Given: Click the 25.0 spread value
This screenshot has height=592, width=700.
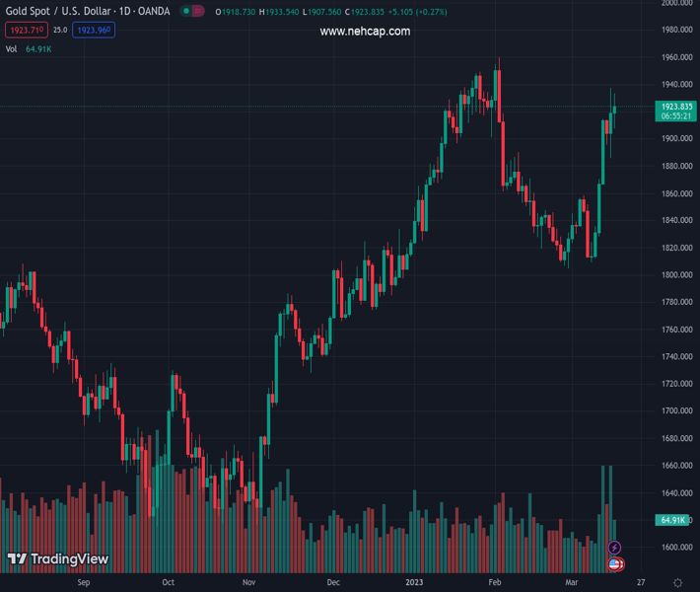Looking at the screenshot, I should click(x=60, y=31).
